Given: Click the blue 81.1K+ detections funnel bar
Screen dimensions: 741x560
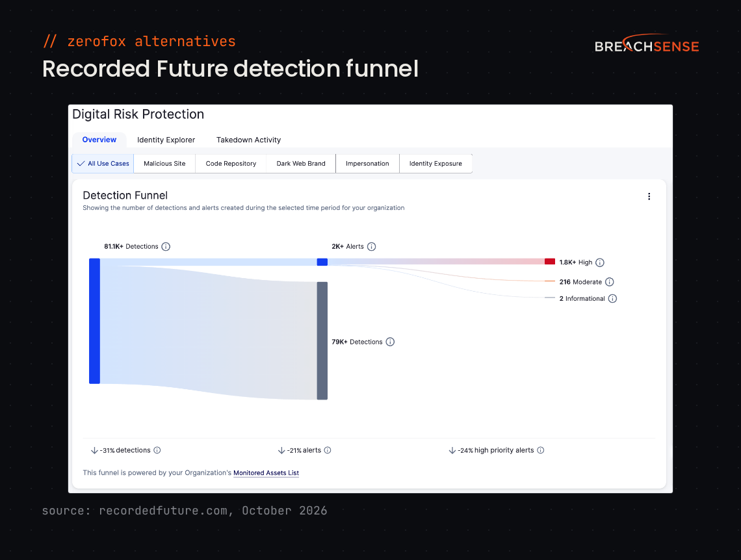Looking at the screenshot, I should pyautogui.click(x=94, y=321).
